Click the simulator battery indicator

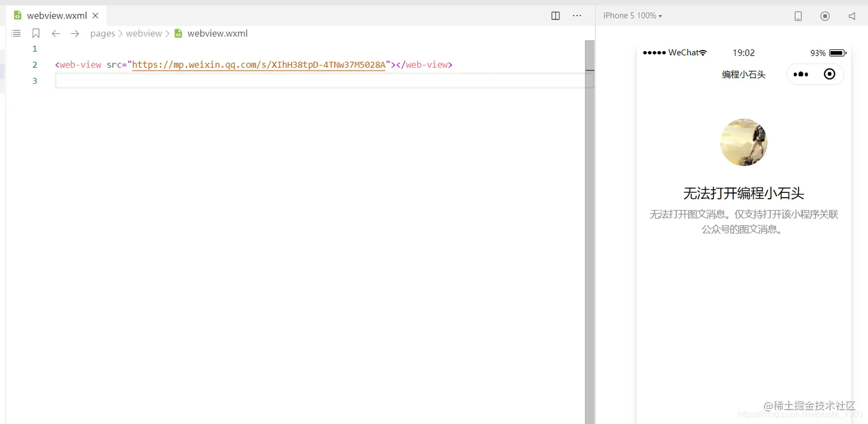click(x=838, y=53)
